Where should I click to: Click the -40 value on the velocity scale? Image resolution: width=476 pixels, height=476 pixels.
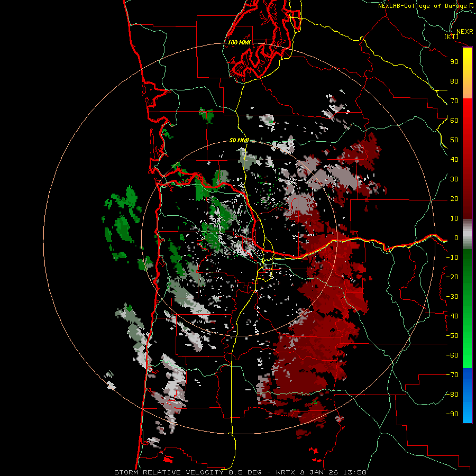tap(452, 316)
